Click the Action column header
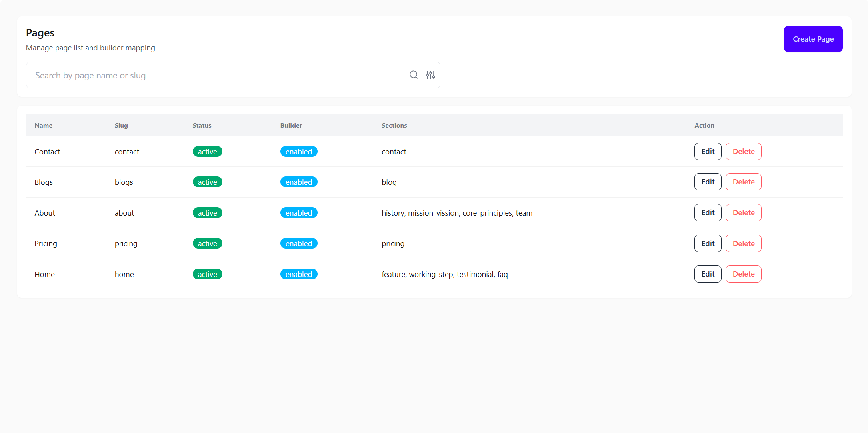Viewport: 868px width, 433px height. click(x=704, y=125)
